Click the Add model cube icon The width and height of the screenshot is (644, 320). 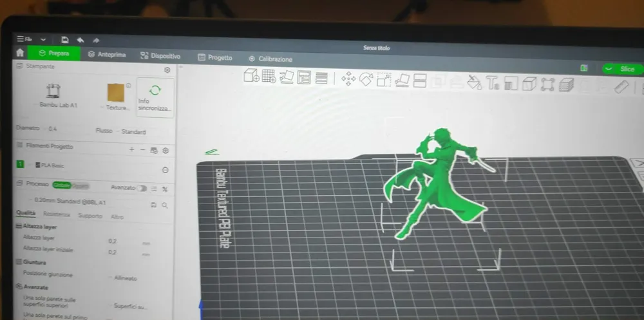click(251, 75)
